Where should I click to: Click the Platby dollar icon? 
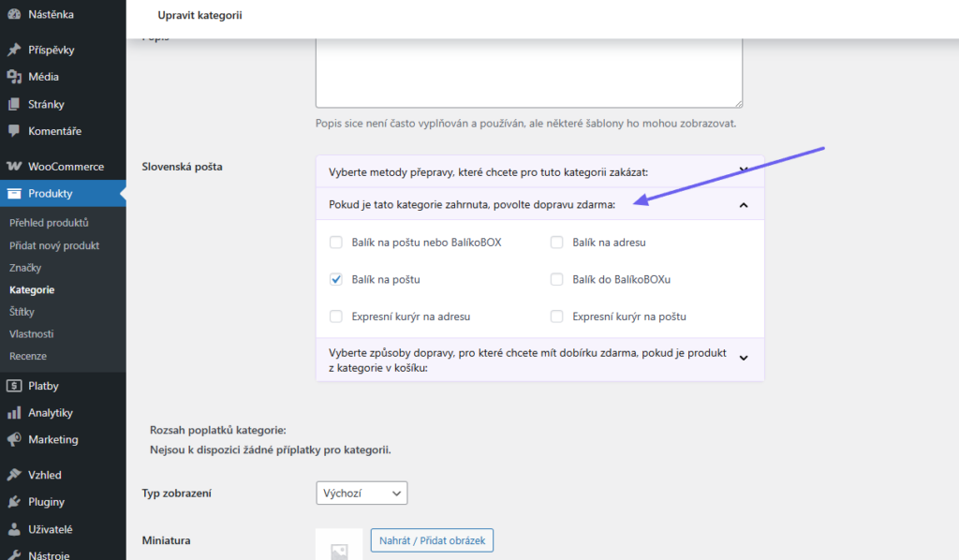tap(14, 386)
